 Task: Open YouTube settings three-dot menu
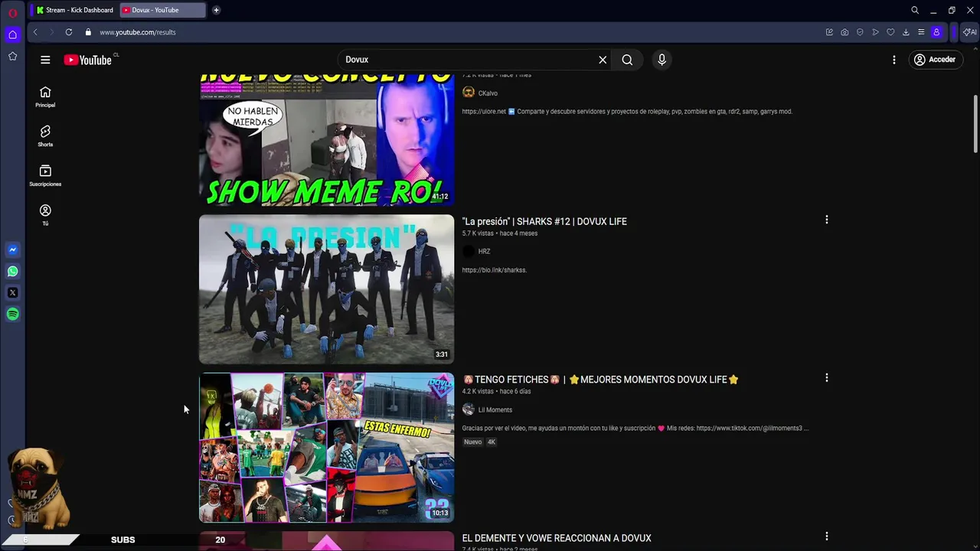pyautogui.click(x=894, y=60)
